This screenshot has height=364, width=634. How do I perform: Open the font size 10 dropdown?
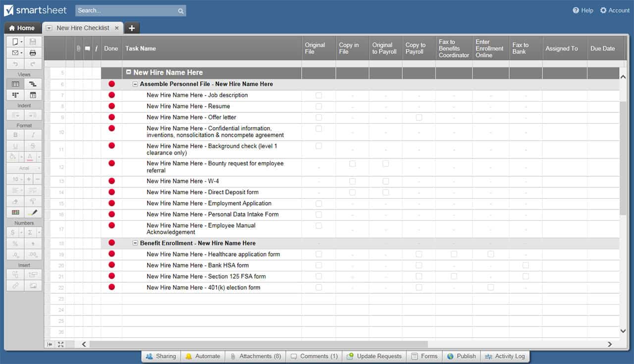point(15,179)
